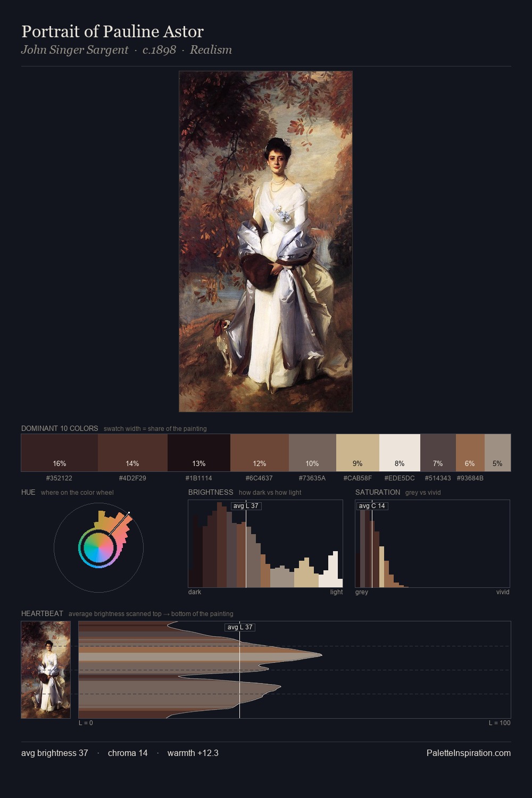This screenshot has height=798, width=532.
Task: Click the small painting thumbnail beside Heartbeat chart
Action: coord(46,670)
